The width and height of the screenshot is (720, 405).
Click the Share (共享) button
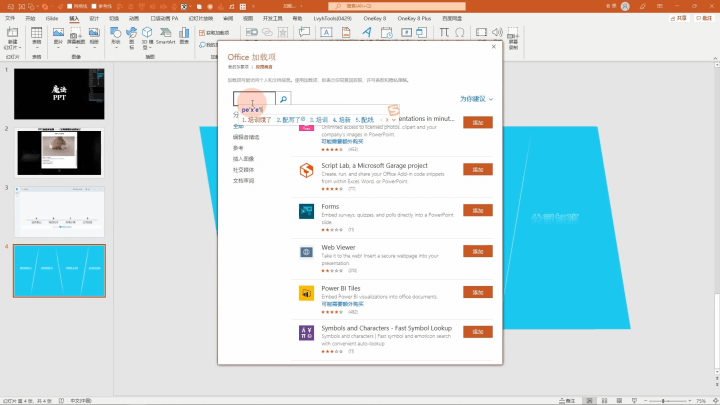[x=679, y=18]
